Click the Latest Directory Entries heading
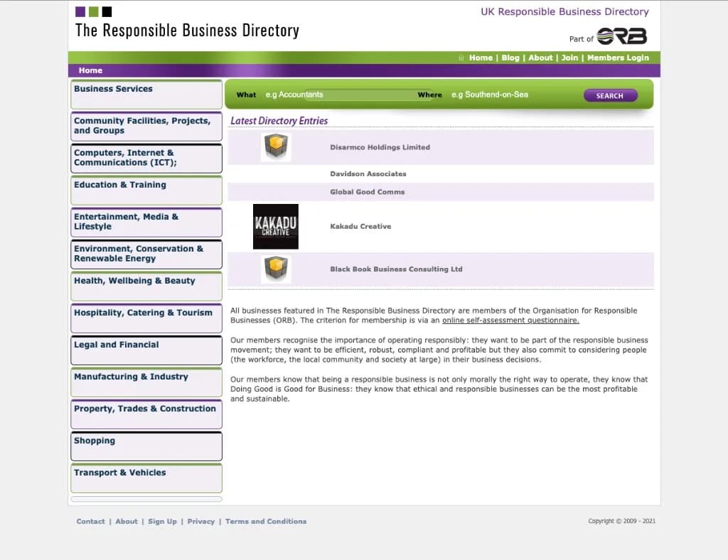This screenshot has height=560, width=728. click(x=279, y=121)
